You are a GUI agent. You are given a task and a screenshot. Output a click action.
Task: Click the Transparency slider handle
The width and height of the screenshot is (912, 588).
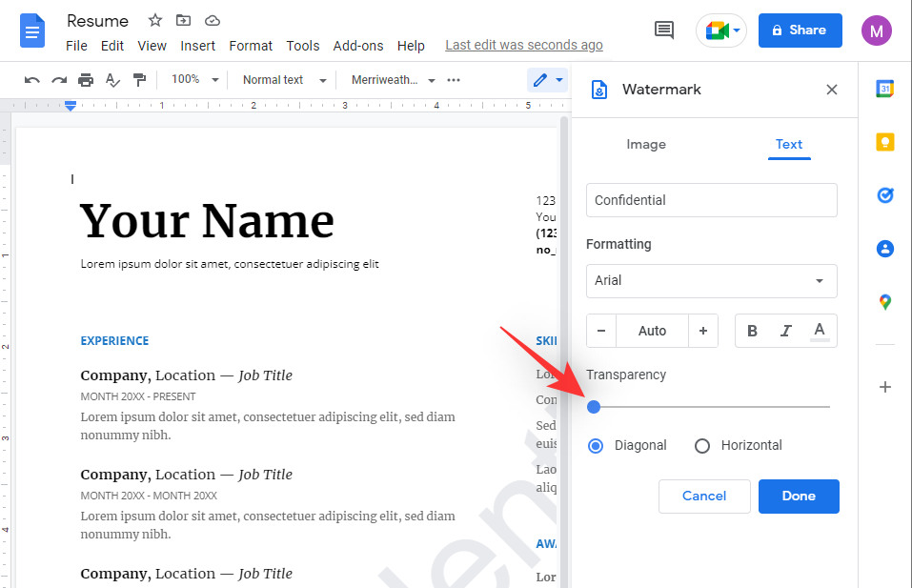click(594, 407)
